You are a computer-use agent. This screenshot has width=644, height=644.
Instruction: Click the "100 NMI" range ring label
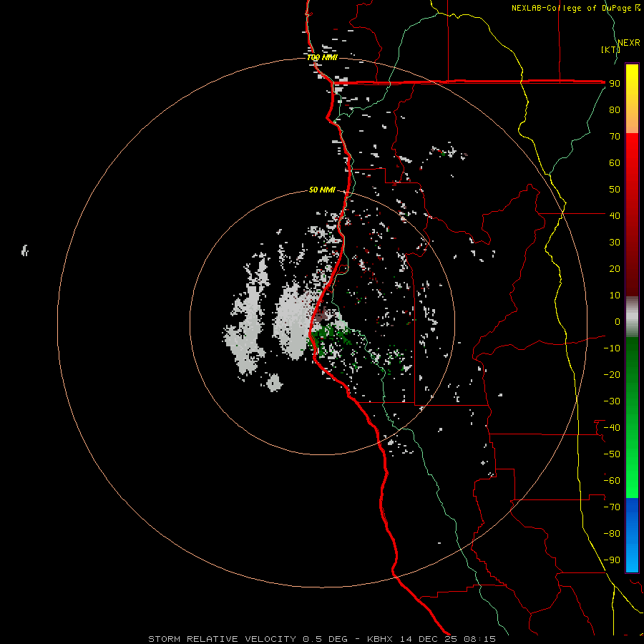click(x=323, y=57)
